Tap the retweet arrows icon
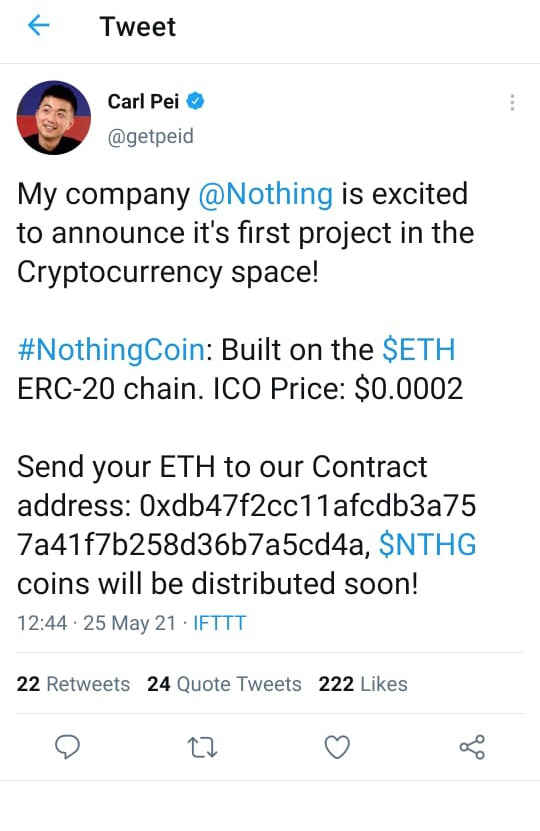 point(202,748)
